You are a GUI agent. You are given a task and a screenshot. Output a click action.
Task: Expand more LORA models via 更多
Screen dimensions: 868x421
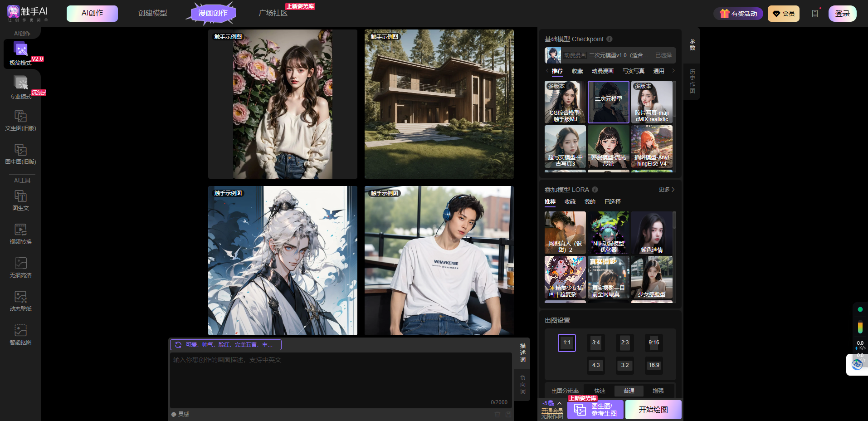(x=666, y=190)
